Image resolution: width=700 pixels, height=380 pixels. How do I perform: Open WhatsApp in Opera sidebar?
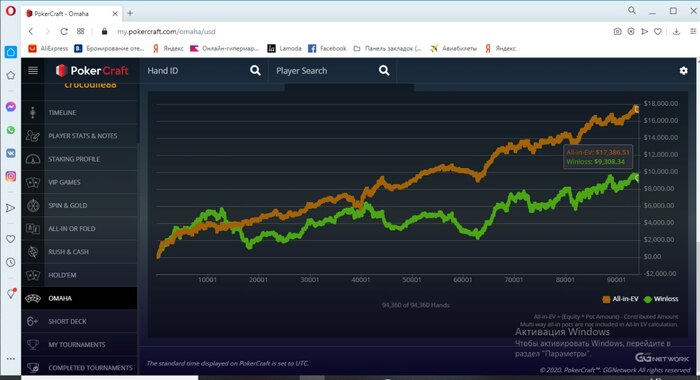pyautogui.click(x=11, y=130)
